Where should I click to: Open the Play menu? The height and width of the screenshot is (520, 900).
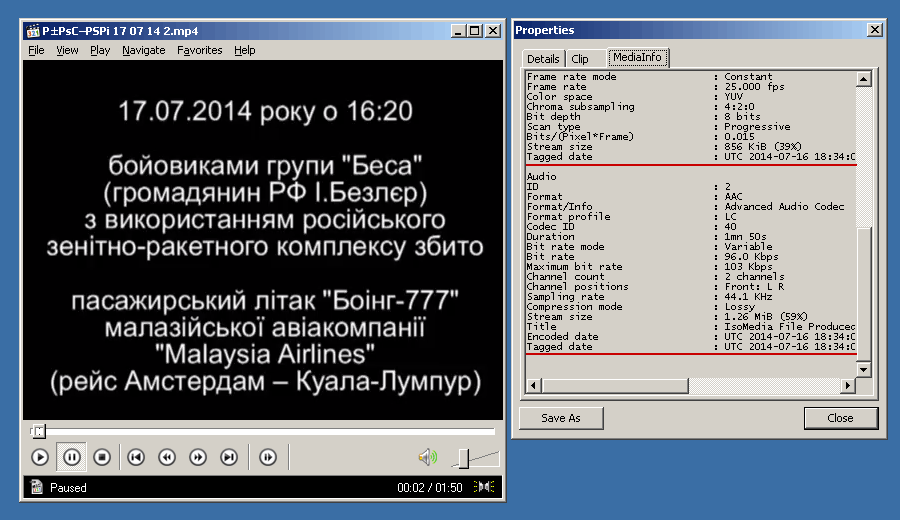[x=100, y=50]
